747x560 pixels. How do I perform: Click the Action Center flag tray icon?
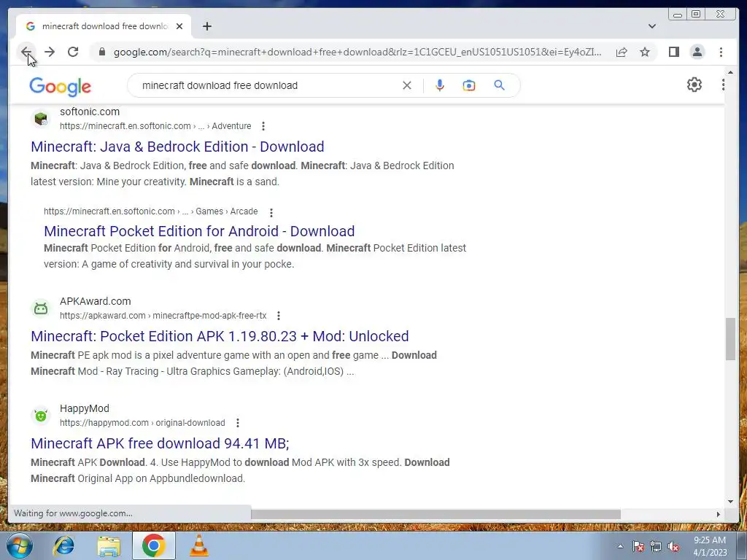coord(638,547)
